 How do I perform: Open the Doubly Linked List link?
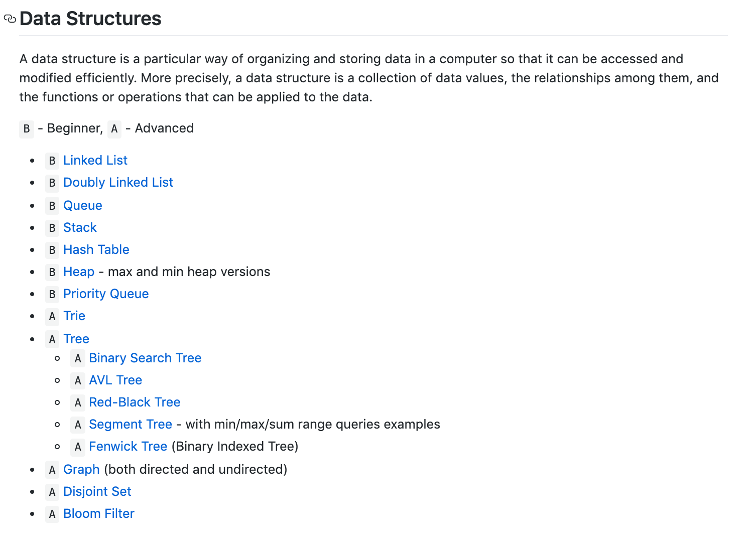pos(118,182)
